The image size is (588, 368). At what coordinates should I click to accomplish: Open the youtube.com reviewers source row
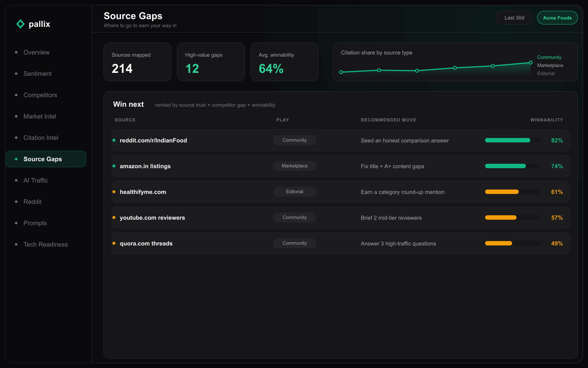pos(340,217)
